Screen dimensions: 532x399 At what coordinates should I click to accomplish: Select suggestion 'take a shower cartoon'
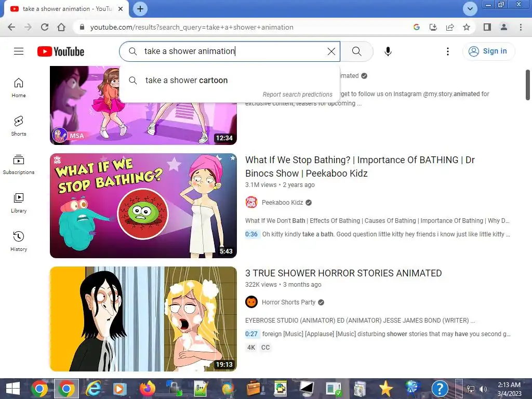229,81
